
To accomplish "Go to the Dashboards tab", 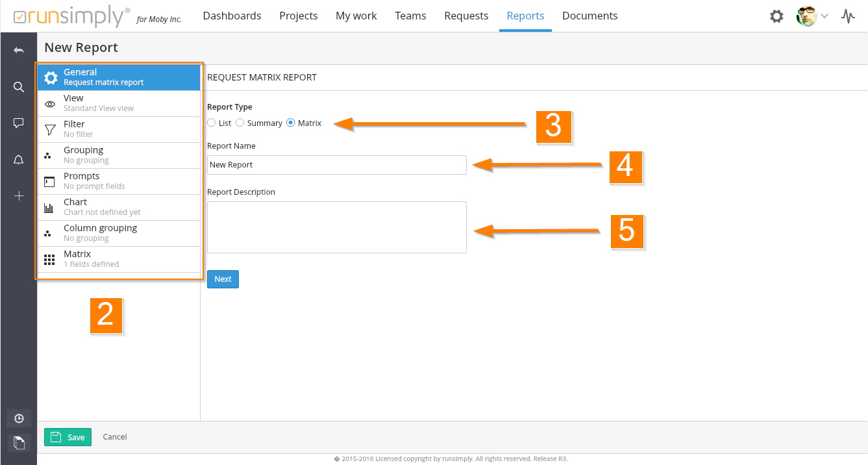I will click(232, 16).
